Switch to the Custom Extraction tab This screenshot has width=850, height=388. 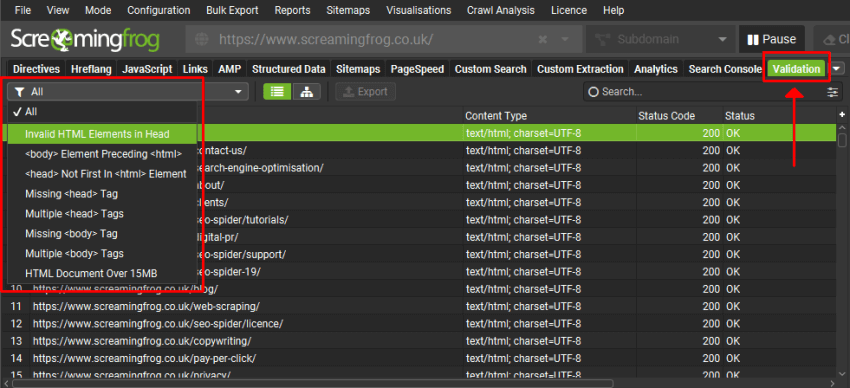point(580,69)
